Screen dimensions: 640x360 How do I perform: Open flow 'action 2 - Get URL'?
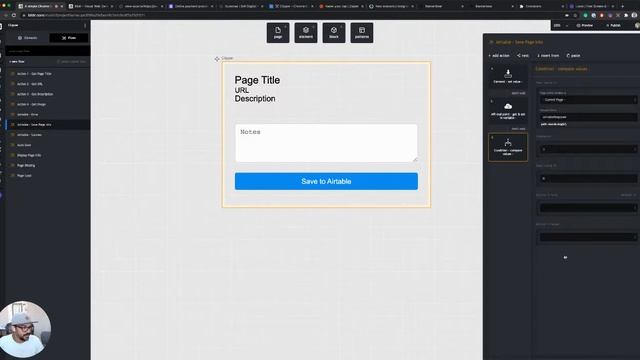pos(48,84)
